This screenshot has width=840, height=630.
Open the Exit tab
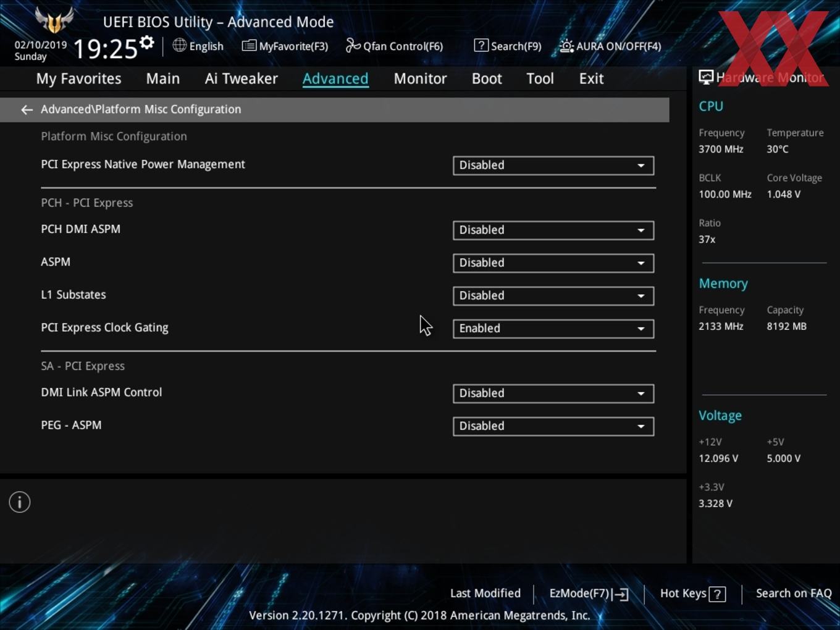591,78
